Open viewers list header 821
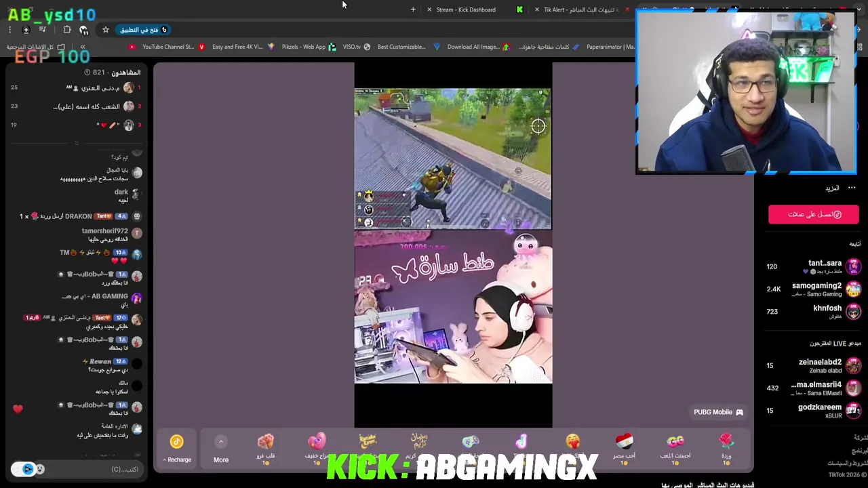Image resolution: width=868 pixels, height=488 pixels. [x=112, y=73]
